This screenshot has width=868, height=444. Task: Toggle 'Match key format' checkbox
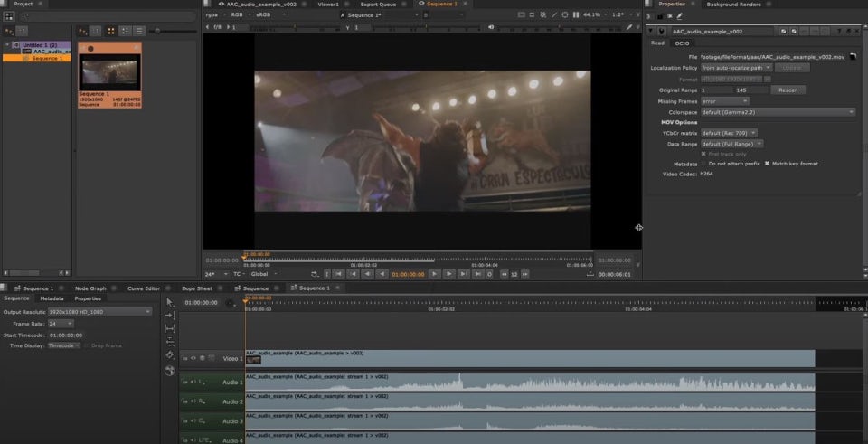coord(768,164)
